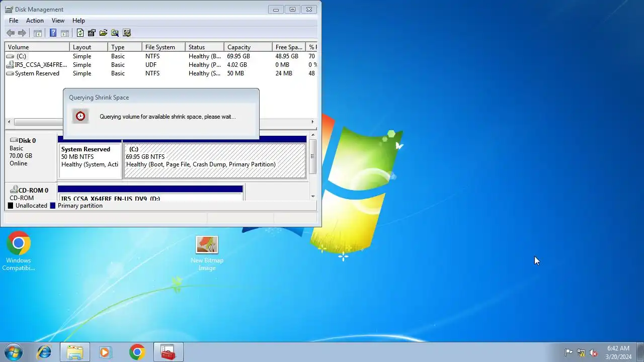The height and width of the screenshot is (362, 644).
Task: Open Windows Compatibi... Chrome desktop shortcut
Action: pos(19,251)
